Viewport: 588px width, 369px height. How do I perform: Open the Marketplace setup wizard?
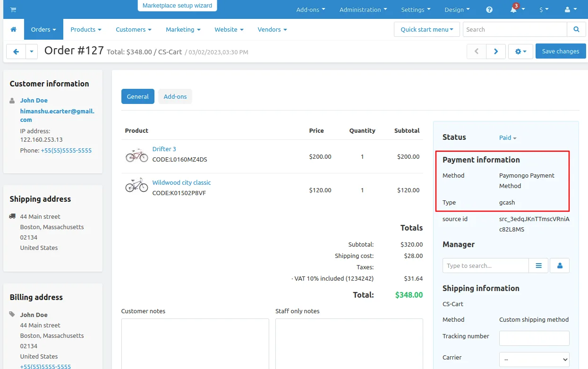tap(177, 6)
